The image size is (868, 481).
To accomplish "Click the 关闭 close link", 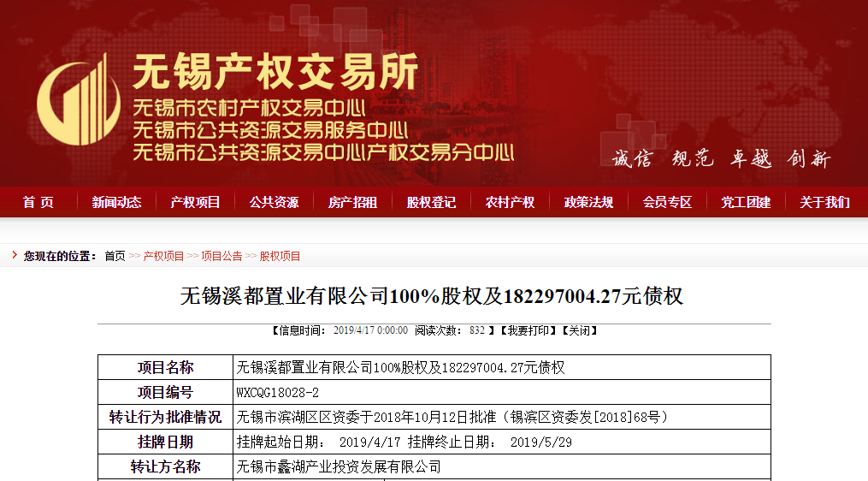I will pyautogui.click(x=580, y=331).
